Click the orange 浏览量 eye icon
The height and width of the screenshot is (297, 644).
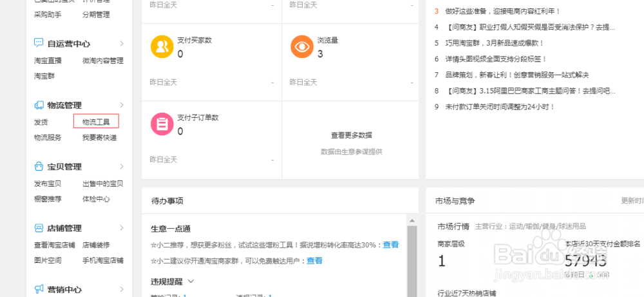pyautogui.click(x=302, y=47)
